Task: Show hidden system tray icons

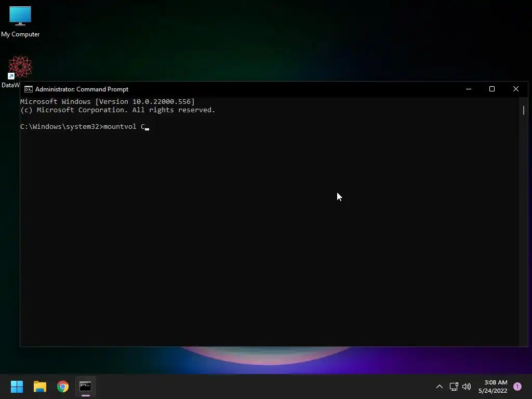Action: (x=440, y=387)
